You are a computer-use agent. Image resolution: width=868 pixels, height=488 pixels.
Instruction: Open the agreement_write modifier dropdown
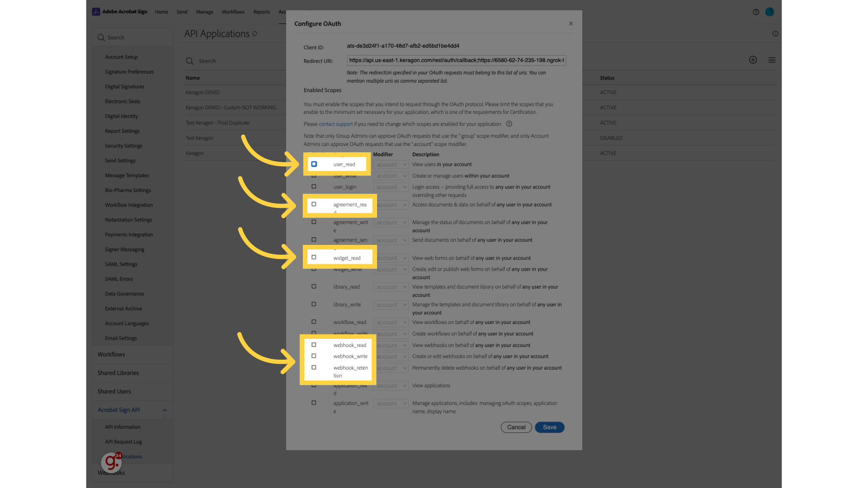(x=391, y=222)
